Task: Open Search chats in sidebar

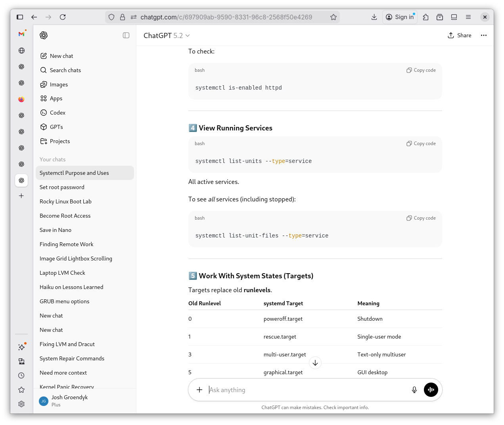Action: pyautogui.click(x=65, y=70)
